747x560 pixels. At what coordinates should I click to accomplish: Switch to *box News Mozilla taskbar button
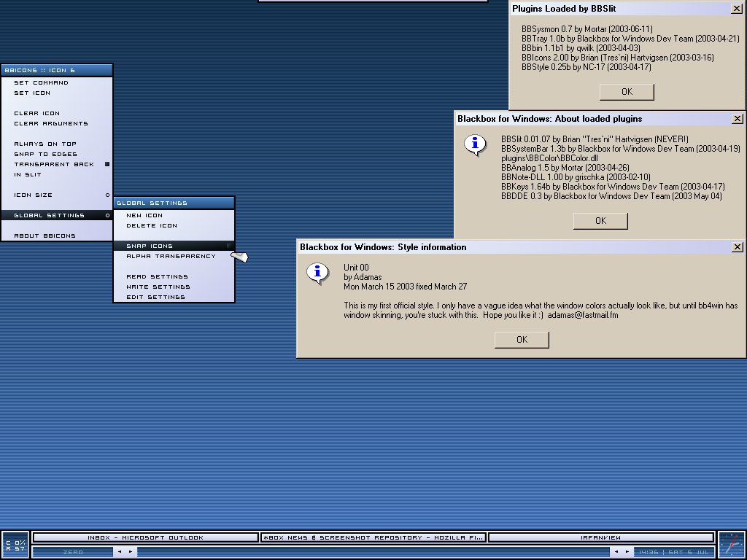tap(373, 537)
